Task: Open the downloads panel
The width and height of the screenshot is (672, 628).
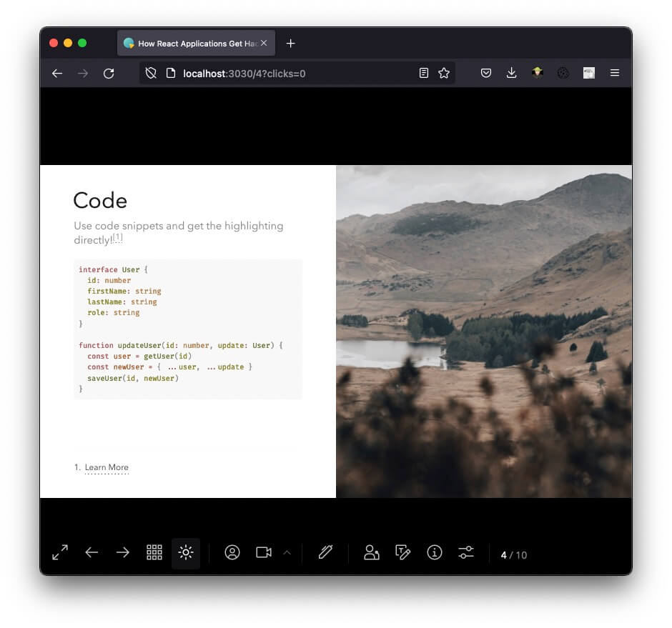Action: (511, 74)
